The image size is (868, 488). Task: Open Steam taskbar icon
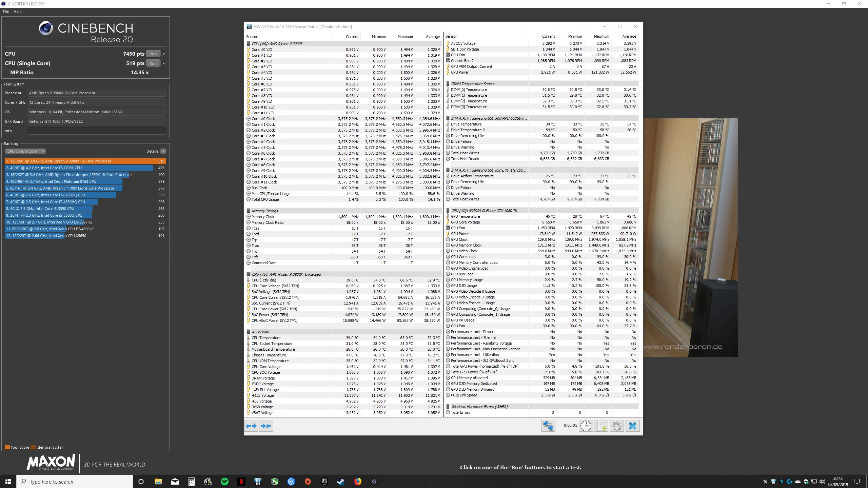tap(341, 482)
